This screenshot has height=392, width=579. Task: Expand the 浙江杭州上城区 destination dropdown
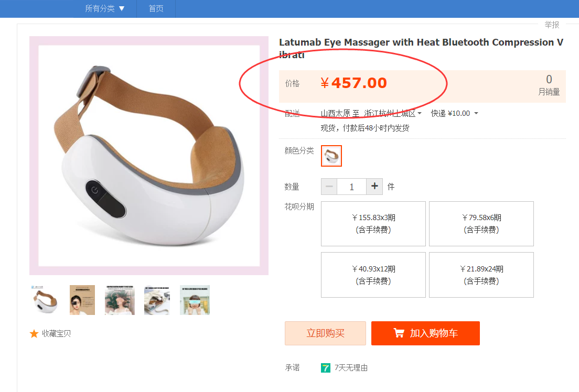393,113
